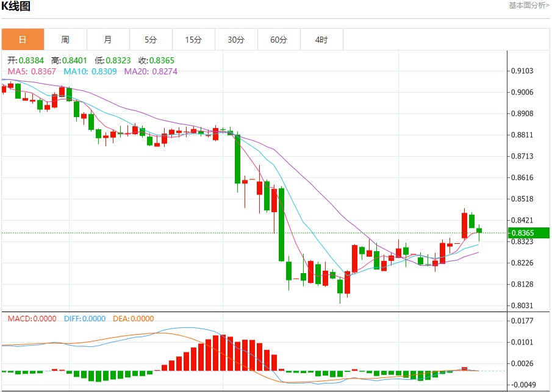
Task: Switch to the 周 weekly tab
Action: tap(65, 40)
